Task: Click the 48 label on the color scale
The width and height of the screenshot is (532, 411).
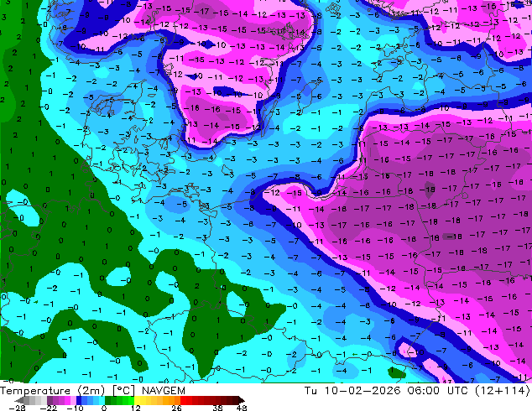Action: point(242,408)
